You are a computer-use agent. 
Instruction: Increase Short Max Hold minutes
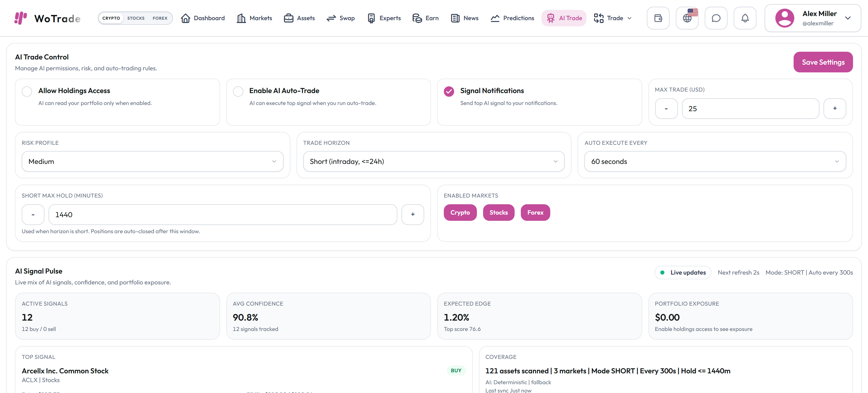pos(413,215)
